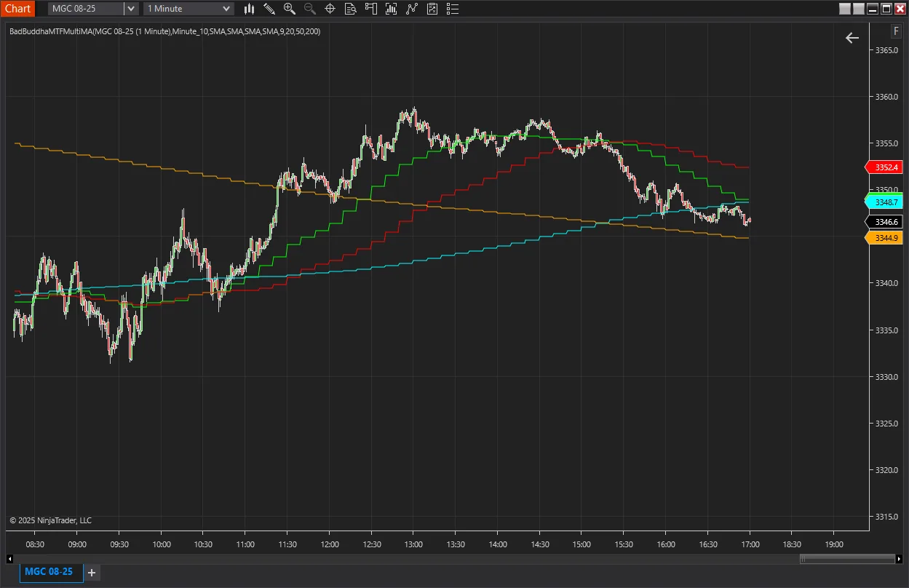Select the BadBuddhaMTFMultiMA indicator label
The height and width of the screenshot is (588, 909).
pyautogui.click(x=164, y=31)
